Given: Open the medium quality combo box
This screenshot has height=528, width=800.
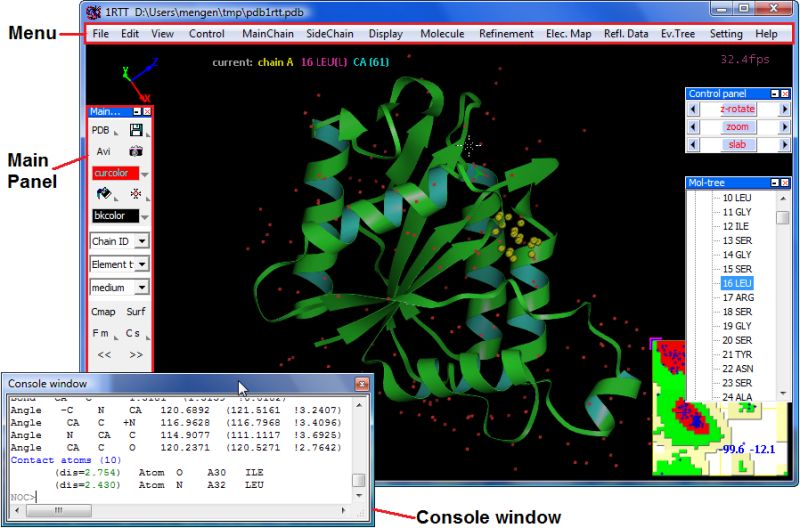Looking at the screenshot, I should [x=119, y=288].
